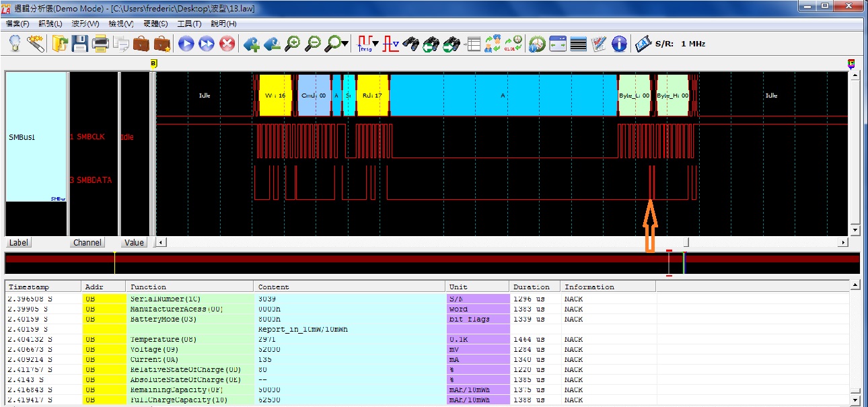The width and height of the screenshot is (868, 407).
Task: Click the decoded 'W : 16' packet
Action: coord(275,96)
